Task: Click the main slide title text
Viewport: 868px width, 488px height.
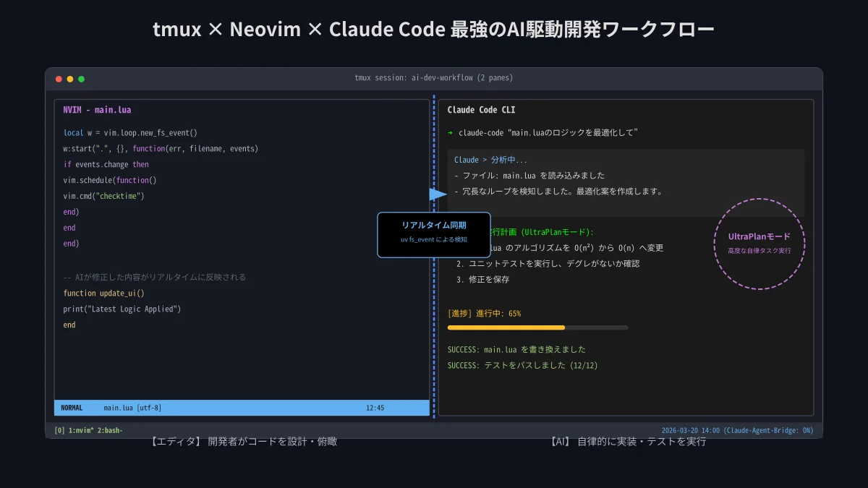Action: click(434, 30)
